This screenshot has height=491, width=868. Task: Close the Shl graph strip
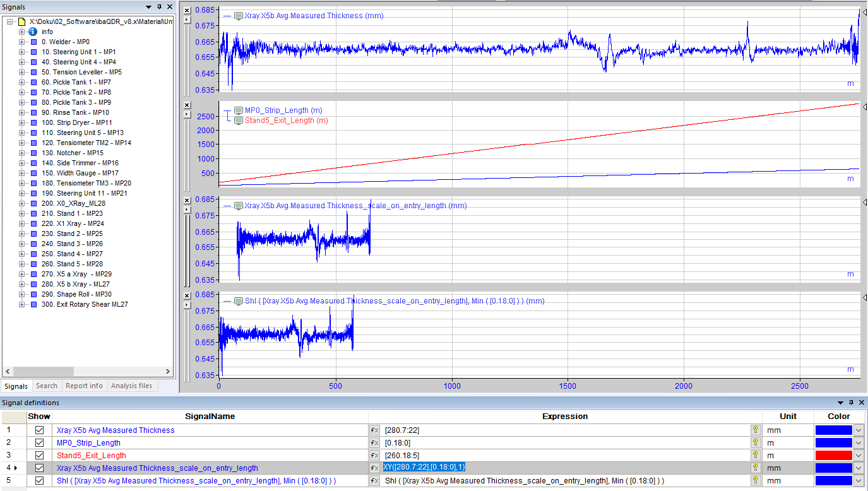pyautogui.click(x=186, y=295)
